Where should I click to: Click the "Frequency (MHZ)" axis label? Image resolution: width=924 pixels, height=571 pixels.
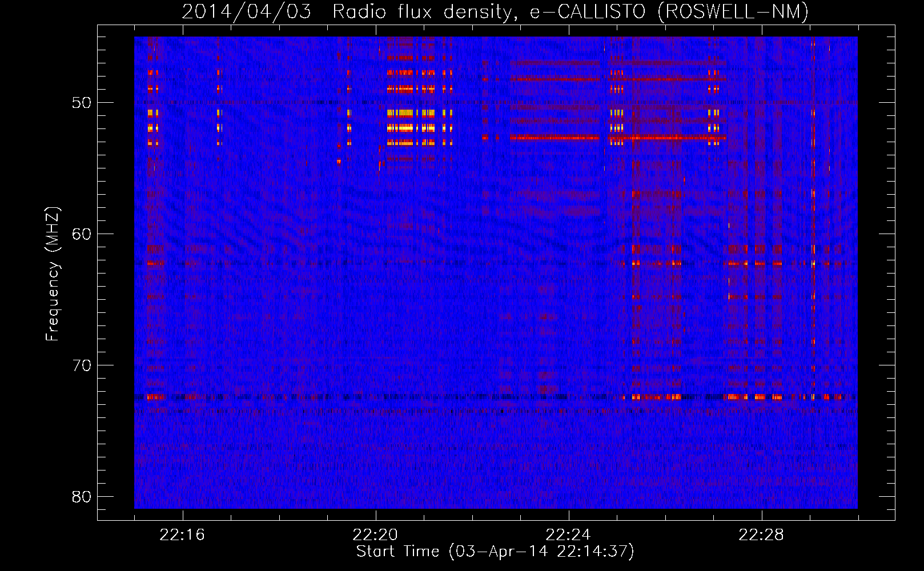tap(53, 274)
